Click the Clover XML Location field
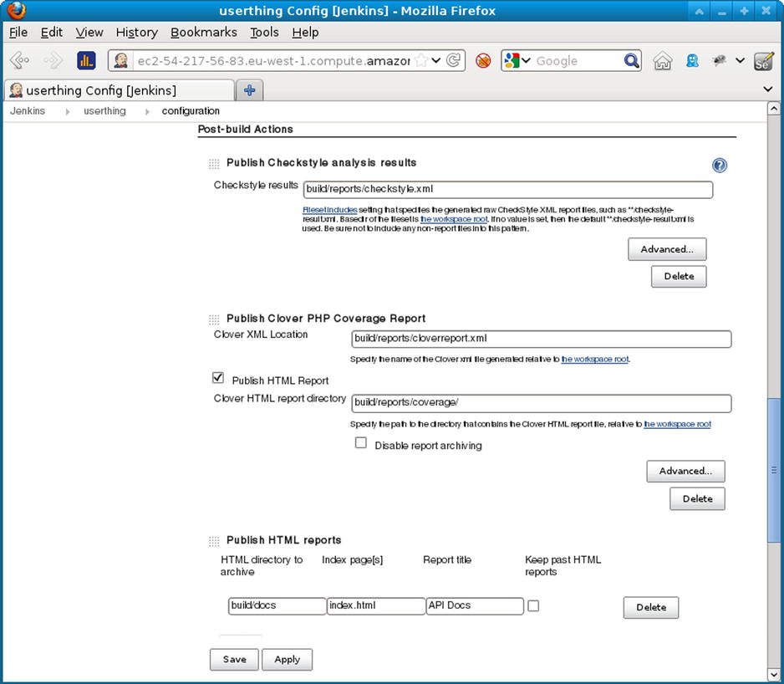784x684 pixels. 541,339
